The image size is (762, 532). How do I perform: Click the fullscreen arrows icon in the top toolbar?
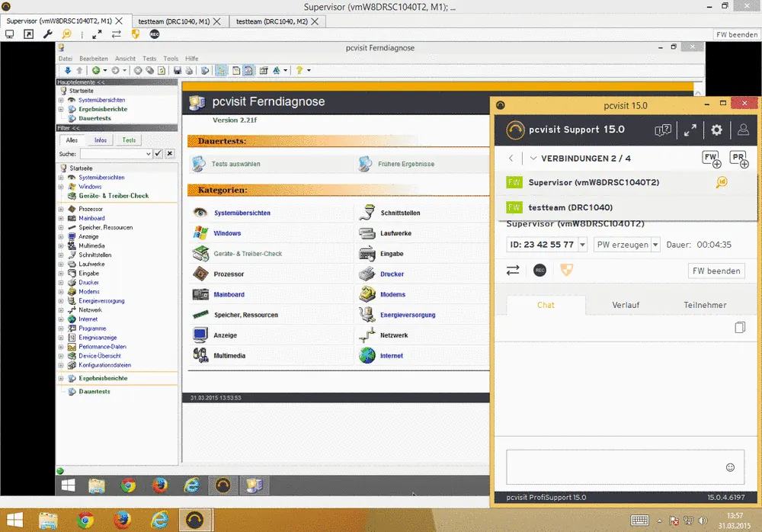tap(97, 34)
